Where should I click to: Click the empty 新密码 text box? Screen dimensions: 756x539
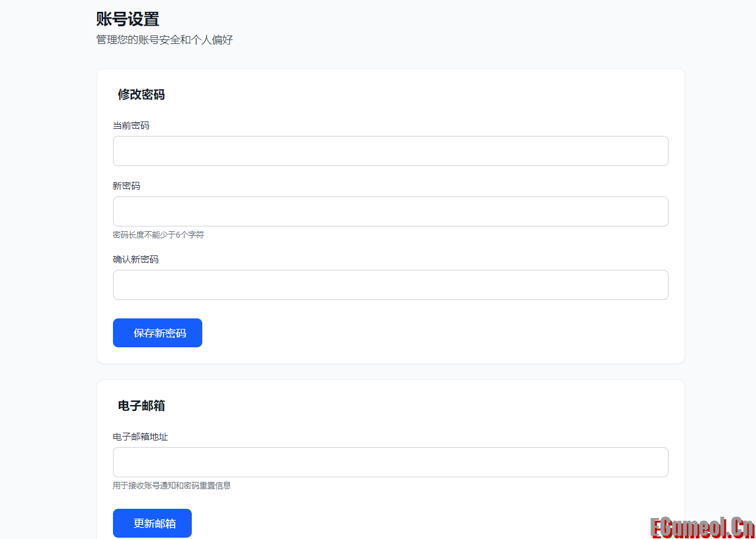tap(391, 211)
